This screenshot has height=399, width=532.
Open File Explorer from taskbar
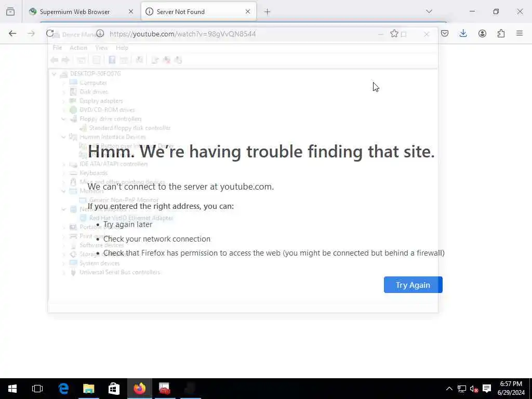click(x=88, y=389)
